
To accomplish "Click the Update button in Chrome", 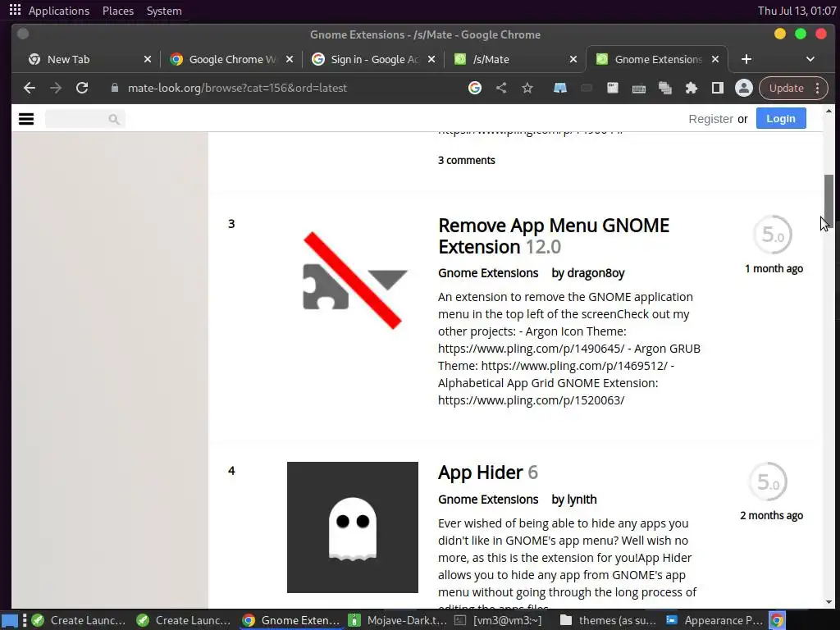I will pos(786,88).
